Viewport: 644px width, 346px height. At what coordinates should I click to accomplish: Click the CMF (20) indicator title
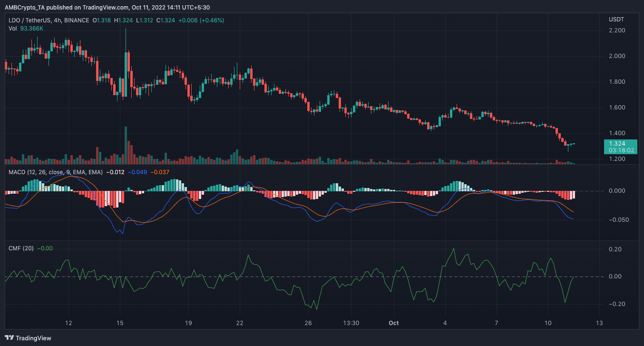click(21, 248)
